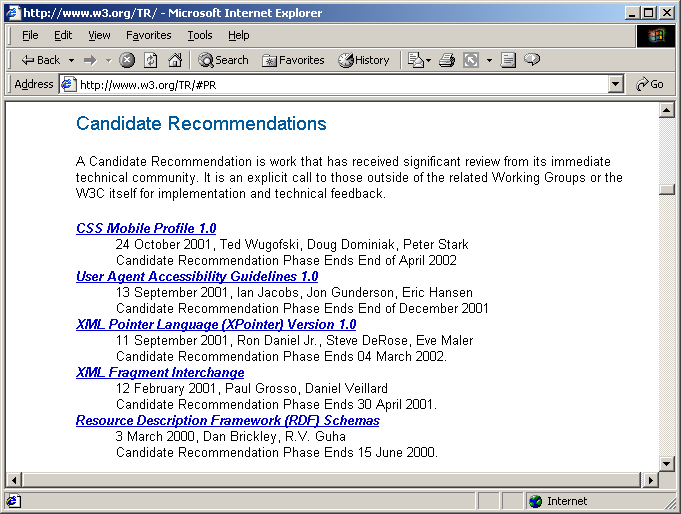This screenshot has width=681, height=514.
Task: Expand the Back button history dropdown arrow
Action: click(71, 60)
